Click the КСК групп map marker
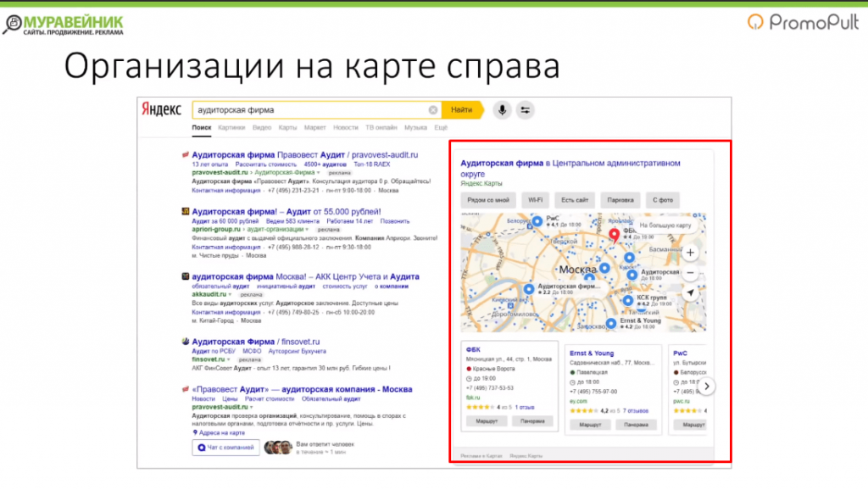This screenshot has height=490, width=868. [627, 301]
